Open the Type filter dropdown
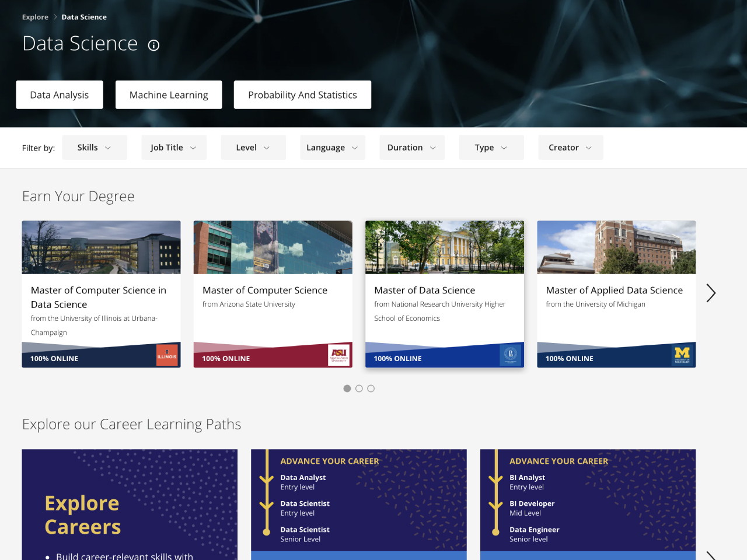Viewport: 747px width, 560px height. 491,148
